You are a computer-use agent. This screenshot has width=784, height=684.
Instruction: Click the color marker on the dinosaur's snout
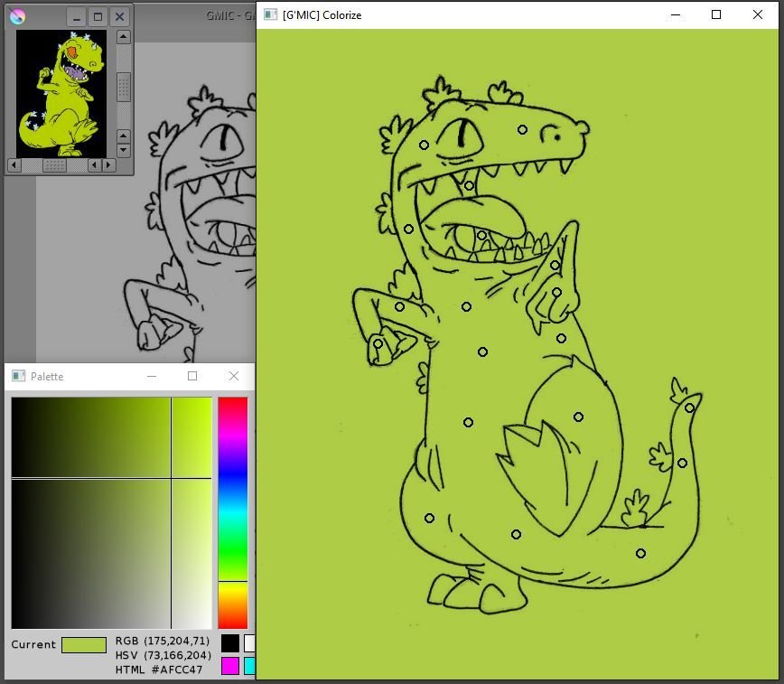coord(522,129)
